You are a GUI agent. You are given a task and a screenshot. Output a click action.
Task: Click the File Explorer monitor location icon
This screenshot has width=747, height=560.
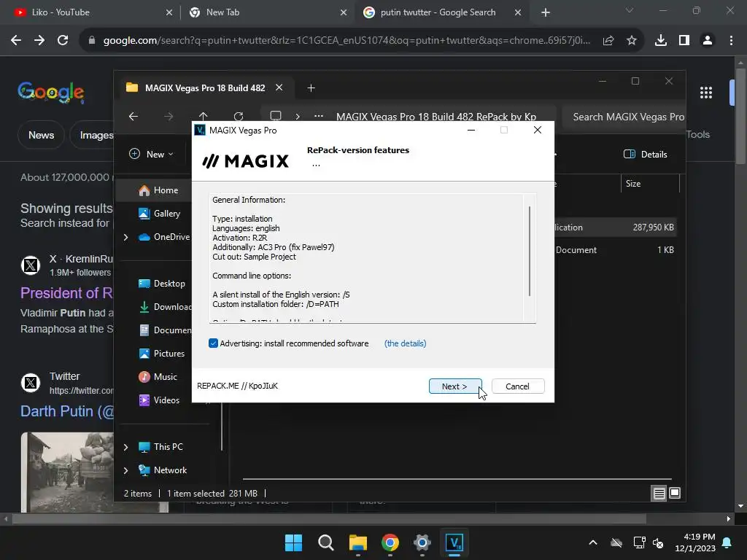pyautogui.click(x=275, y=116)
